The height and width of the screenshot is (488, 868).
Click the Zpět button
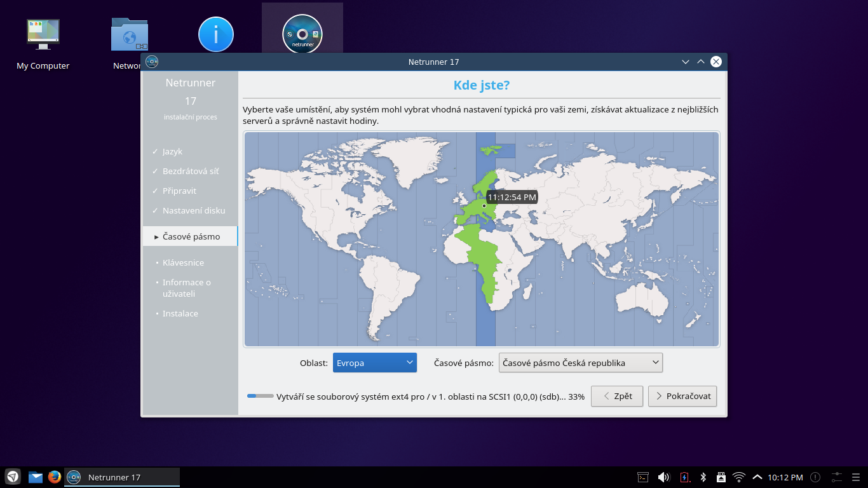tap(617, 396)
